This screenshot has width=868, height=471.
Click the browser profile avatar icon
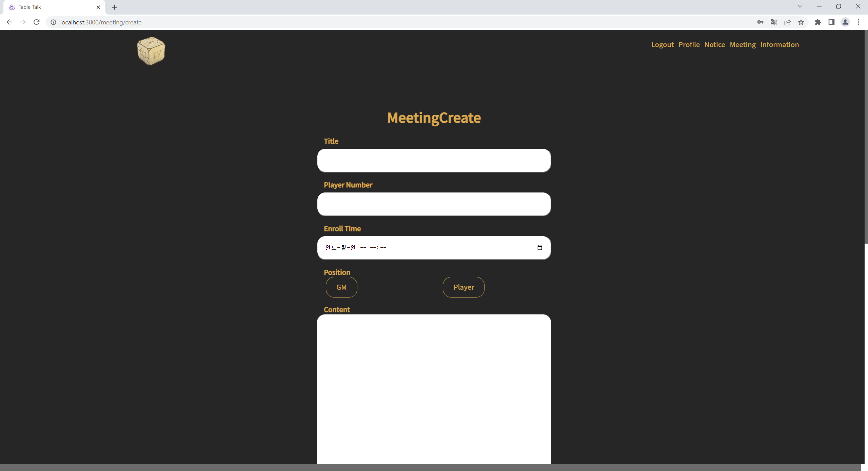click(845, 22)
